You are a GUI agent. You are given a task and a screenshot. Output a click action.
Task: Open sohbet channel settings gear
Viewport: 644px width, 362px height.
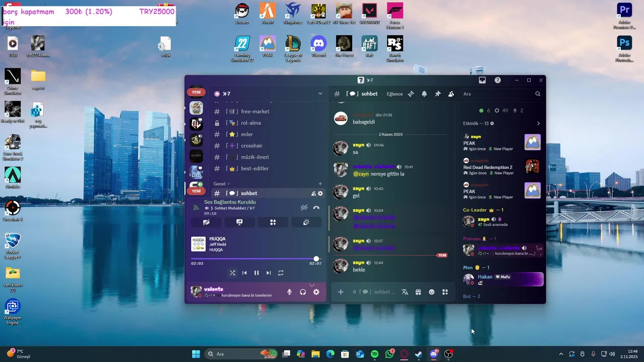320,194
